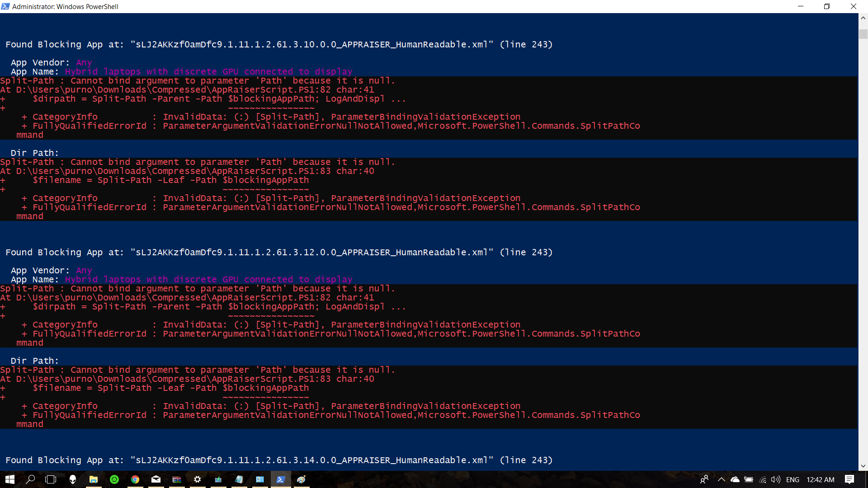
Task: Open Settings gear in taskbar
Action: tap(198, 479)
